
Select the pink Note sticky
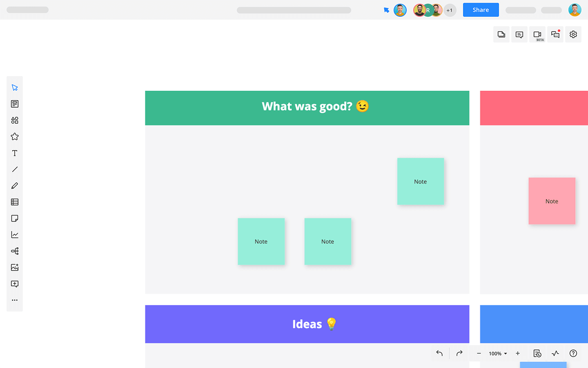[552, 201]
